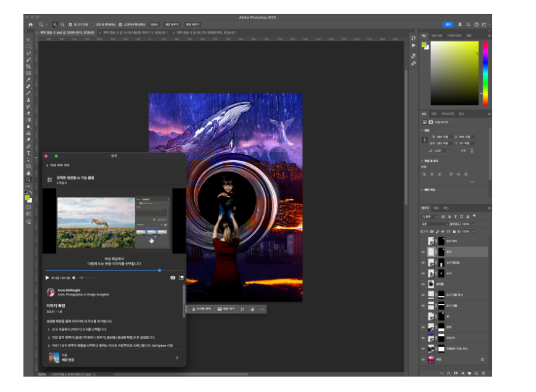Create a new group with folder icon
This screenshot has width=536, height=392.
(x=469, y=374)
